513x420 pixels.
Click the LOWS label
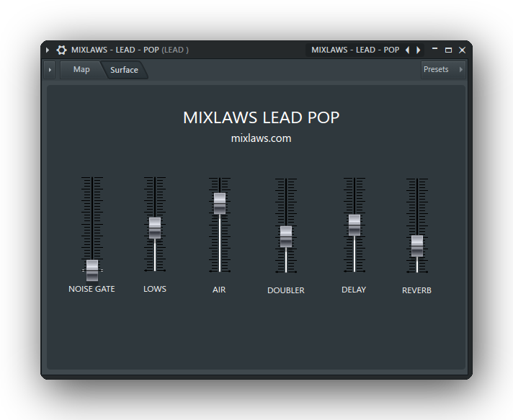(155, 289)
